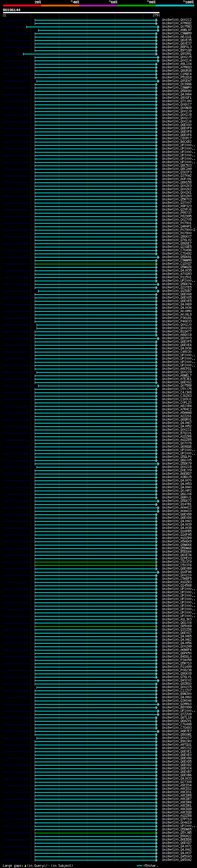Click hit label UniRef100_Q5DK74
The width and height of the screenshot is (197, 868).
coord(176,284)
